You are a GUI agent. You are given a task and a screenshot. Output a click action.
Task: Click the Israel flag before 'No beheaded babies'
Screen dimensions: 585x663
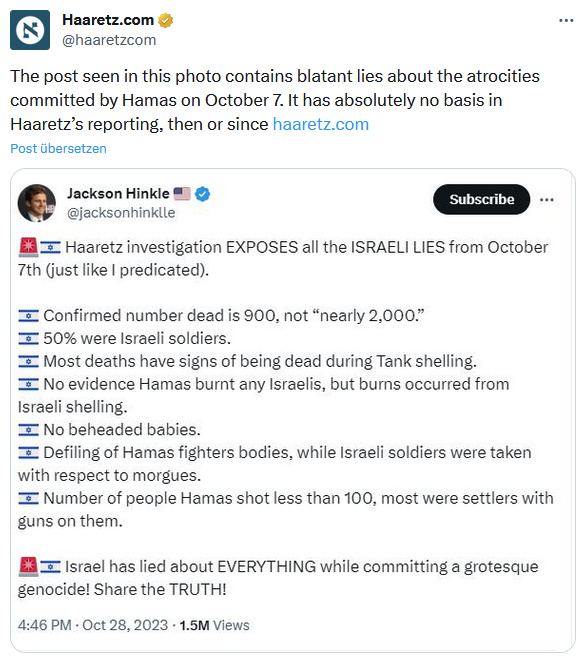coord(28,430)
